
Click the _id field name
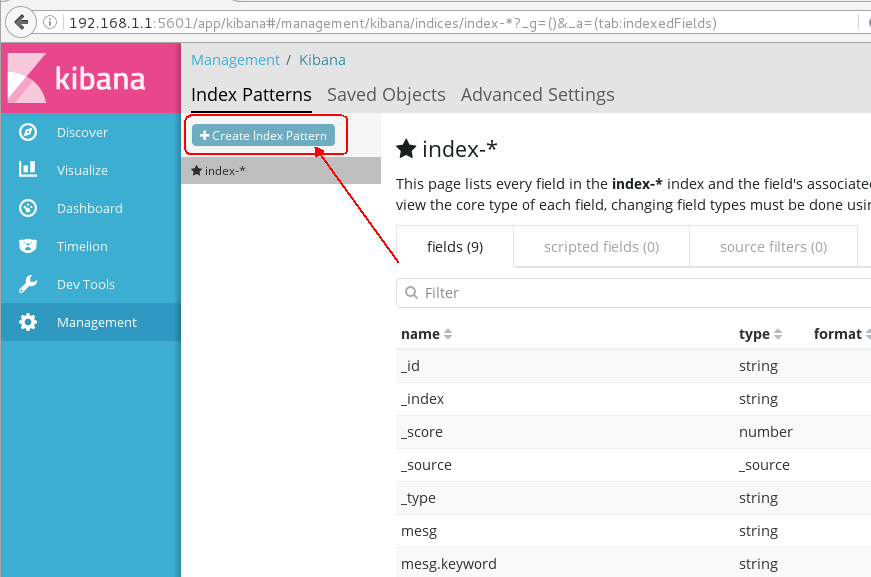(410, 366)
